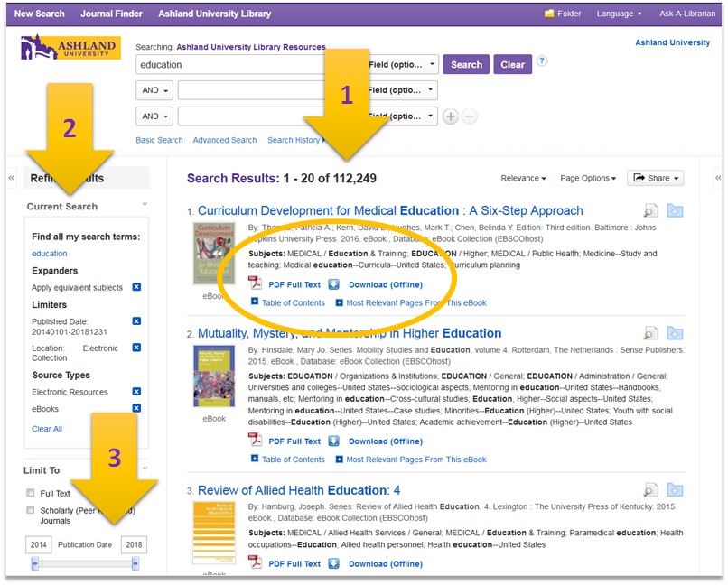Click the Clear button
Image resolution: width=728 pixels, height=585 pixels.
(512, 64)
